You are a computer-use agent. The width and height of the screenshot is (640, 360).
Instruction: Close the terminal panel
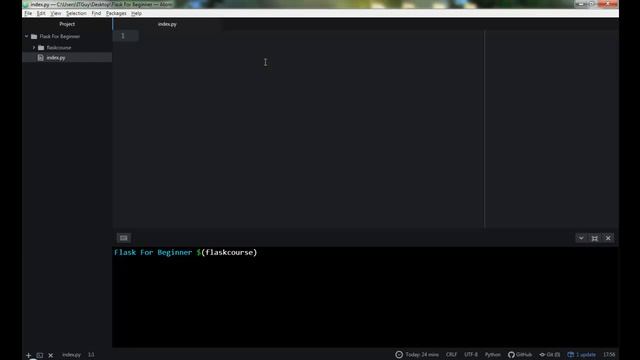(608, 238)
